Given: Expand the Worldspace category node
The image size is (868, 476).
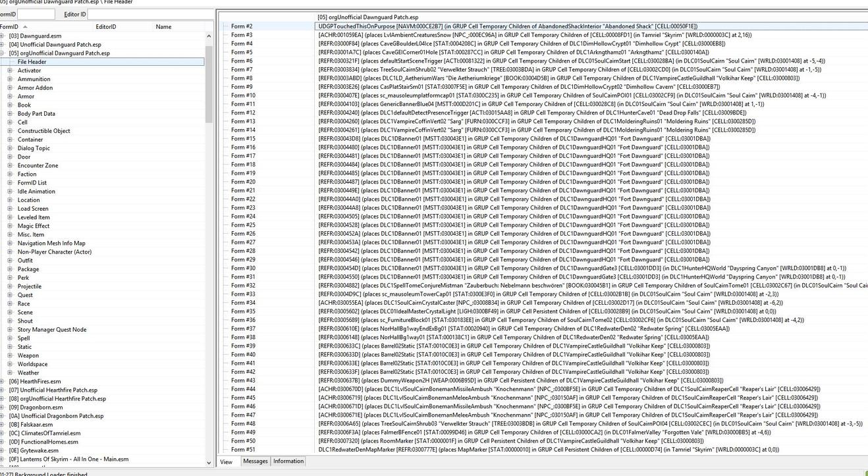Looking at the screenshot, I should 10,364.
